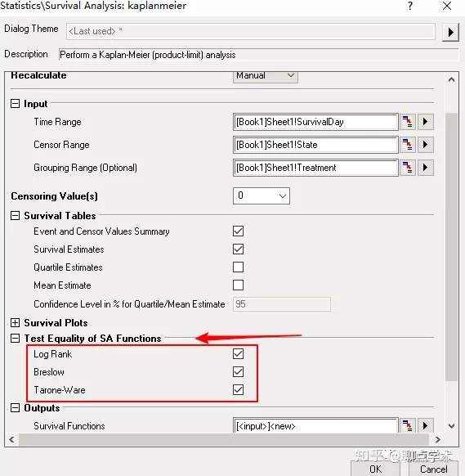The image size is (465, 476).
Task: Click the Tarone-Ware label text
Action: tap(60, 390)
